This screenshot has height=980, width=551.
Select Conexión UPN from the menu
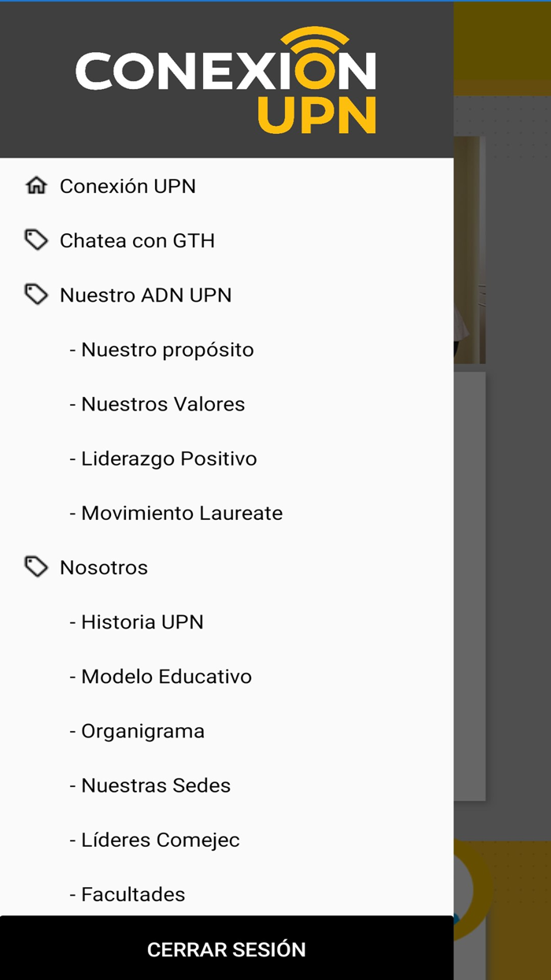[128, 186]
